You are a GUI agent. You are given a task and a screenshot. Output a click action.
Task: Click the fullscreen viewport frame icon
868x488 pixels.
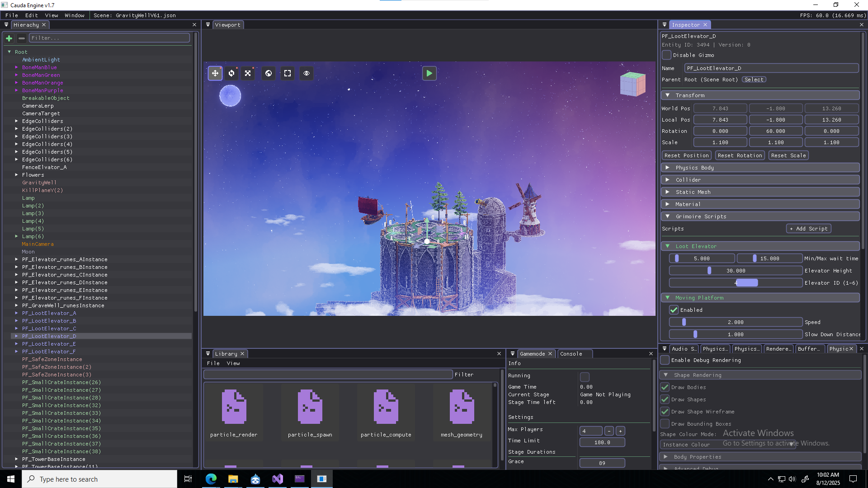click(x=288, y=73)
